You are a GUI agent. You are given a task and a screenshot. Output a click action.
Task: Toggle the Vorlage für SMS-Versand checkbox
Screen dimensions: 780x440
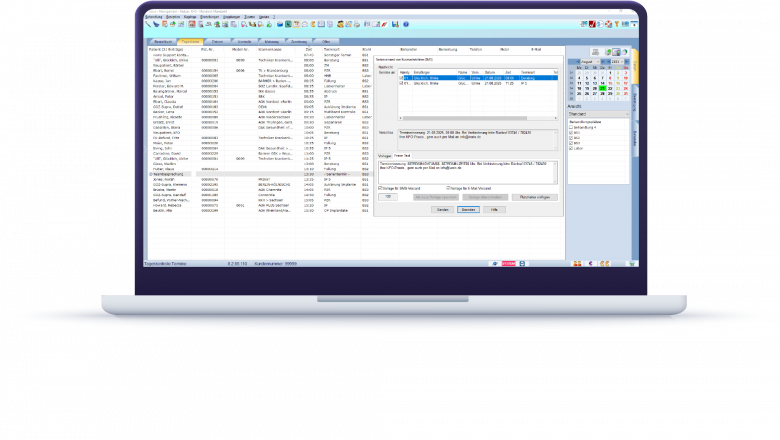pos(379,187)
